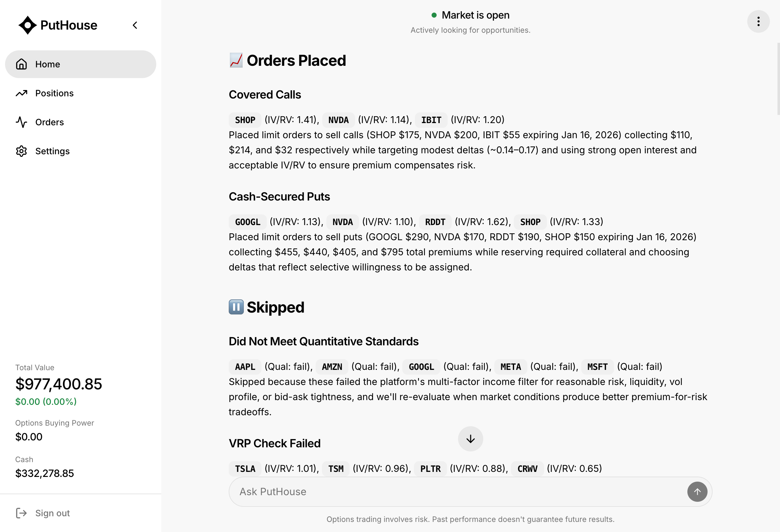This screenshot has width=780, height=532.
Task: Click the PutHouse diamond logo icon
Action: tap(27, 25)
